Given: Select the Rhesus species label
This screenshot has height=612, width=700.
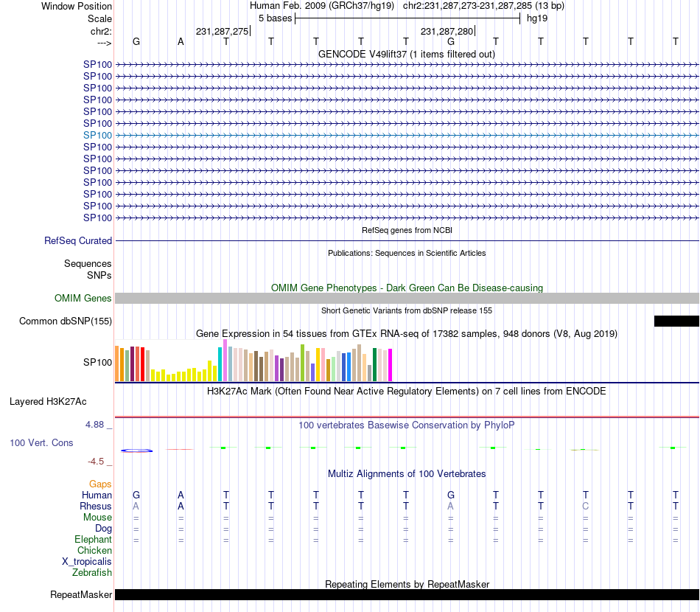Looking at the screenshot, I should (x=95, y=506).
